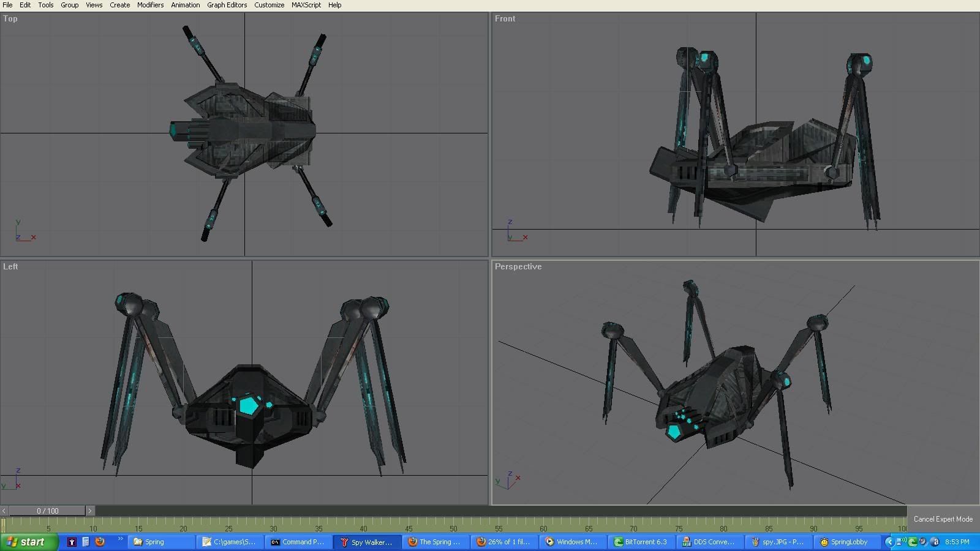Switch to Spy Walker taskbar button

click(369, 542)
